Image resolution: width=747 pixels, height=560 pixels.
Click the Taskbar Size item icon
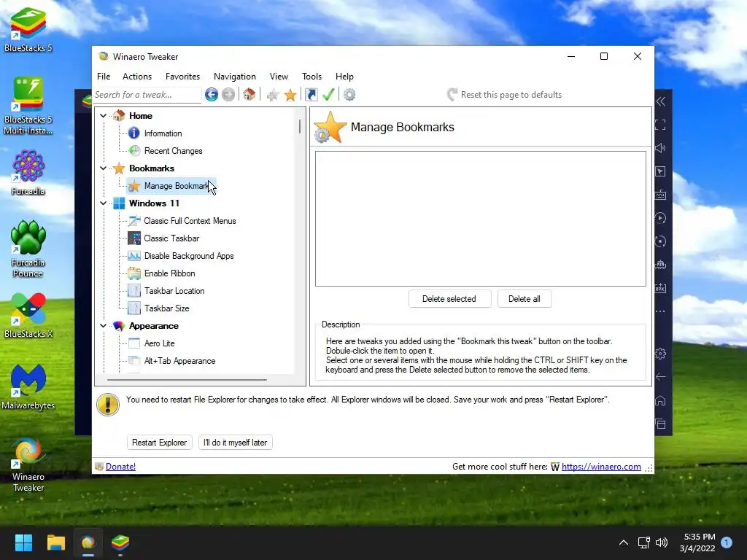(x=134, y=308)
